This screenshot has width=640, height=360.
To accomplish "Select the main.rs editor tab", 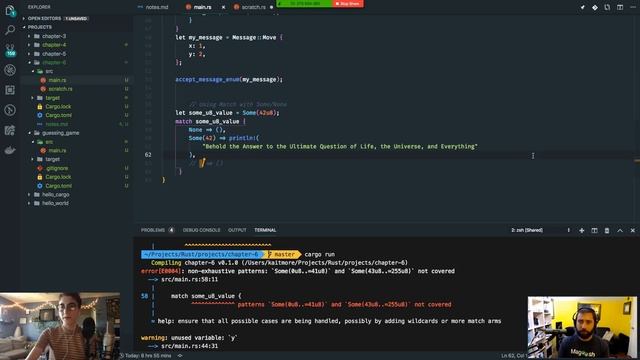I will coord(202,7).
